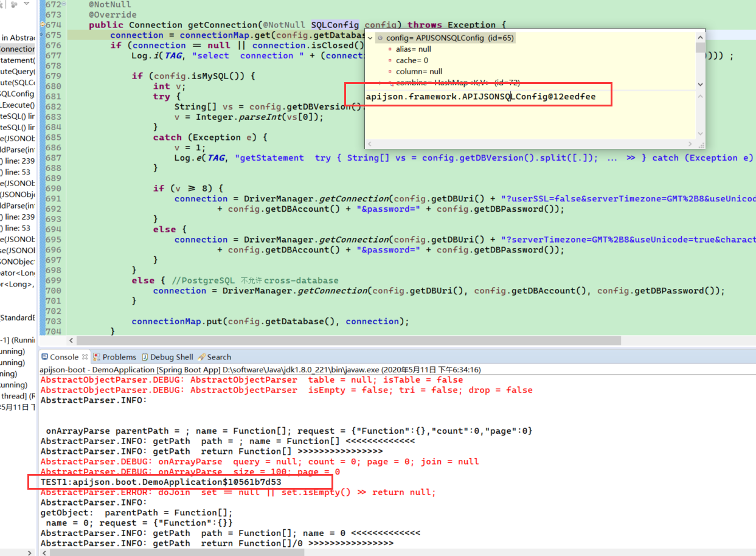Click the 'getPath return Function[]/0' console line
This screenshot has height=556, width=756.
[x=217, y=543]
